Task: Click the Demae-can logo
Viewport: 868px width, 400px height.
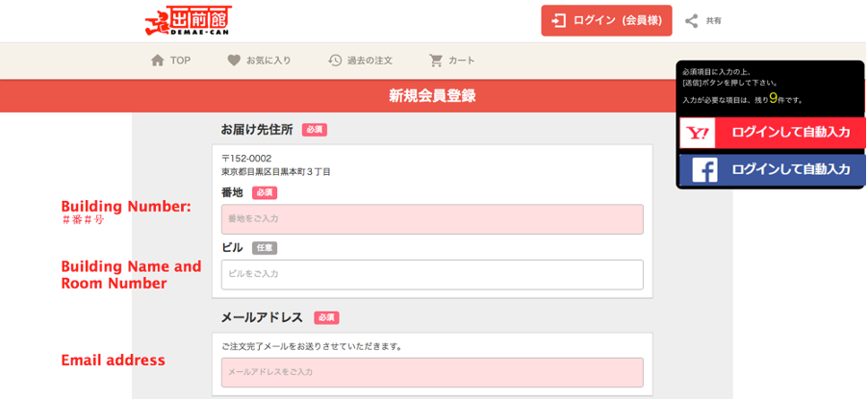Action: [189, 21]
